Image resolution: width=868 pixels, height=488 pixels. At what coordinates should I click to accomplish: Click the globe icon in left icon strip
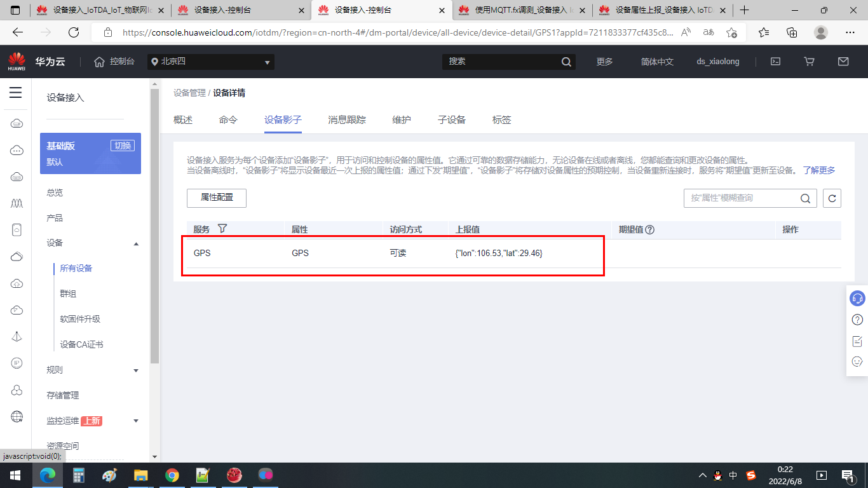coord(17,416)
